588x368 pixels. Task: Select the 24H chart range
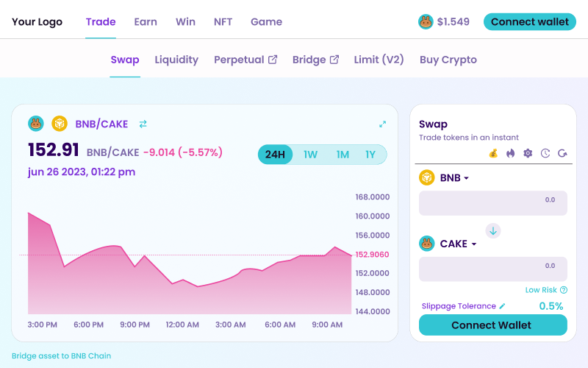coord(275,155)
